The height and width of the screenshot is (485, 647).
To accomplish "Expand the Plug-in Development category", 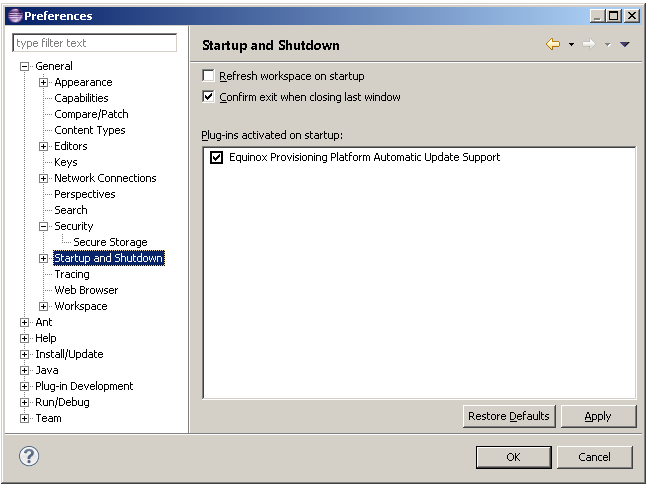I will (x=25, y=386).
